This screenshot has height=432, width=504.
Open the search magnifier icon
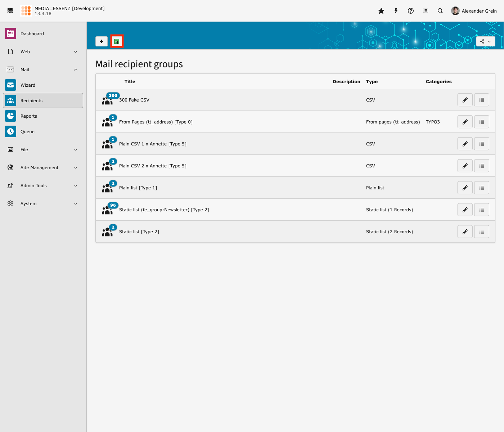coord(440,11)
